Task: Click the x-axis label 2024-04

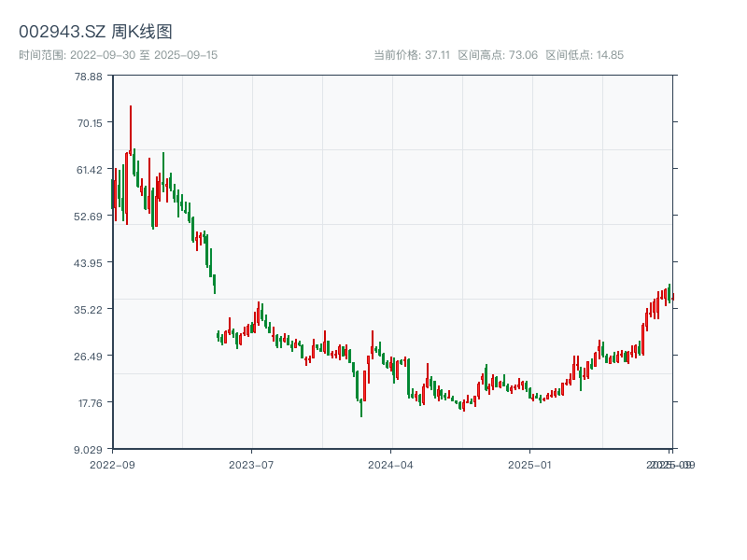Action: coord(390,465)
